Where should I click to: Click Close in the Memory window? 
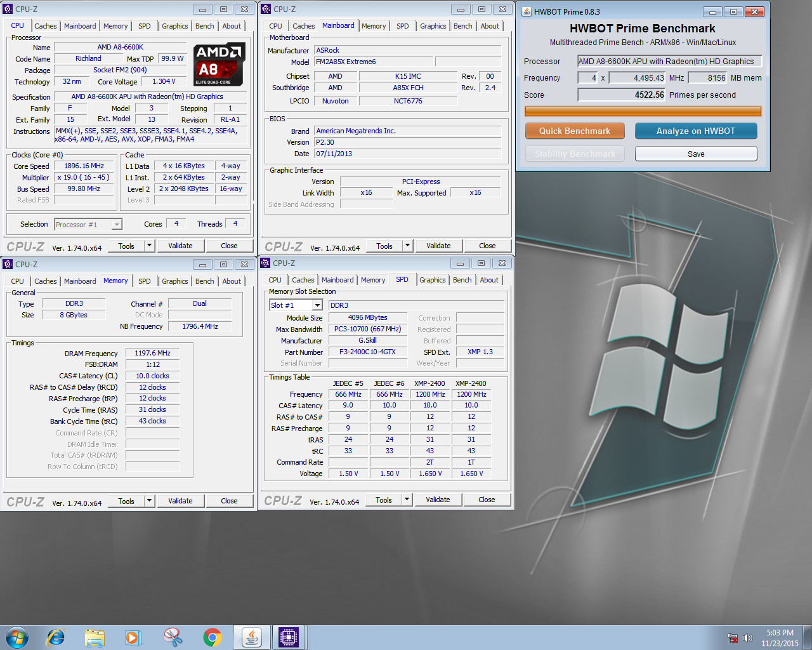coord(229,501)
